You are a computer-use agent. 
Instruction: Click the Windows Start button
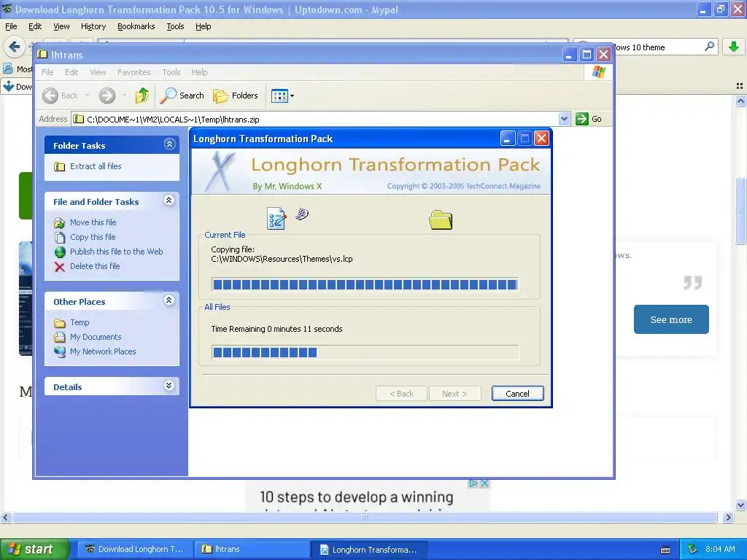pos(34,549)
